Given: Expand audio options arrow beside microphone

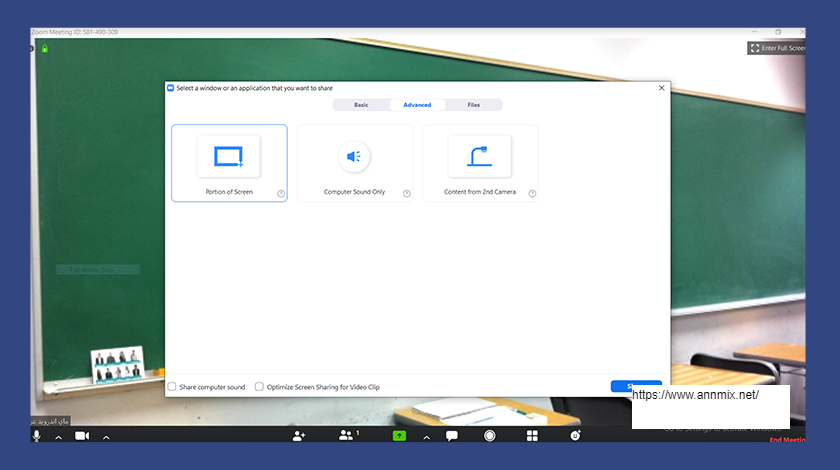Looking at the screenshot, I should point(58,437).
